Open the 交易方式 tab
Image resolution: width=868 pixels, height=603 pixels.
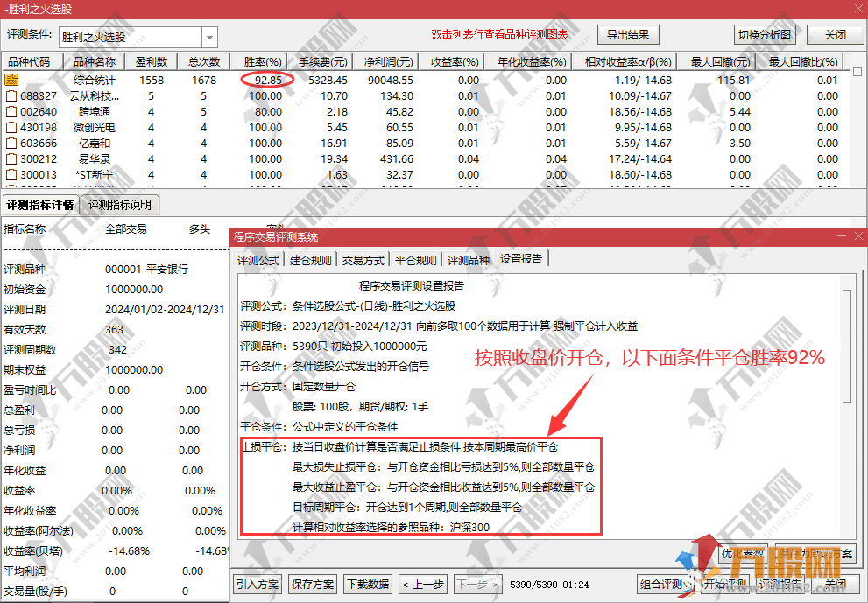(x=363, y=260)
